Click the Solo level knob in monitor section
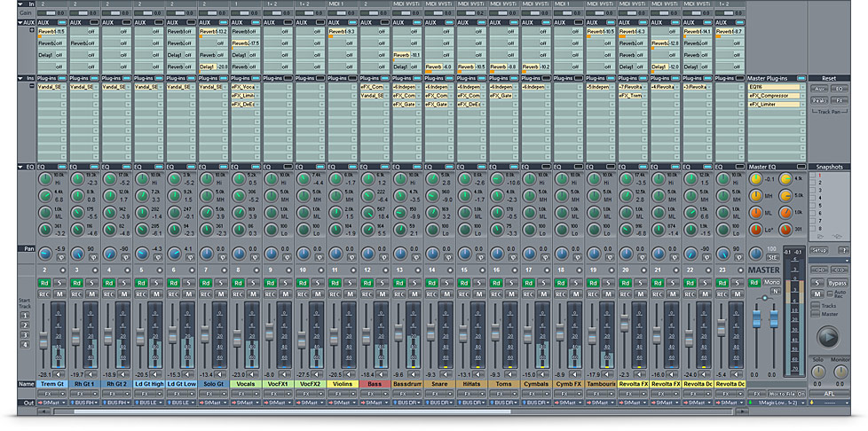 click(818, 372)
